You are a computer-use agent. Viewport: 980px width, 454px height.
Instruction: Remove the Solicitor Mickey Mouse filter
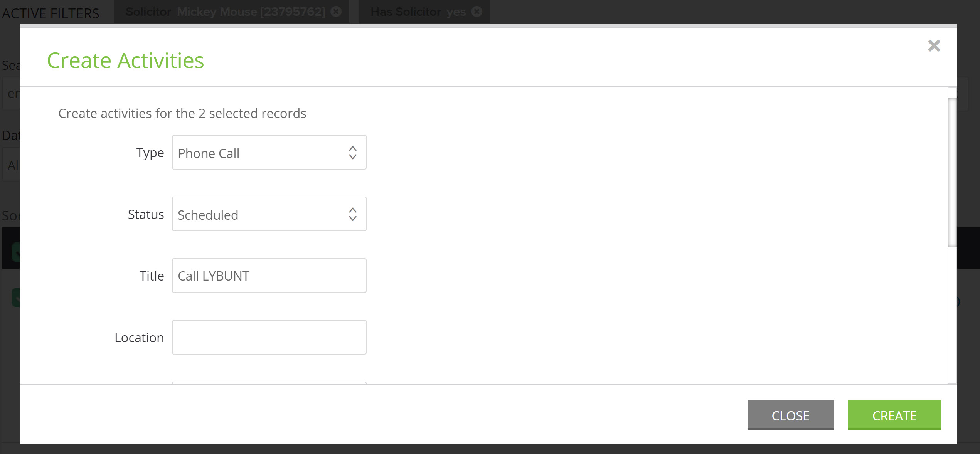[336, 12]
